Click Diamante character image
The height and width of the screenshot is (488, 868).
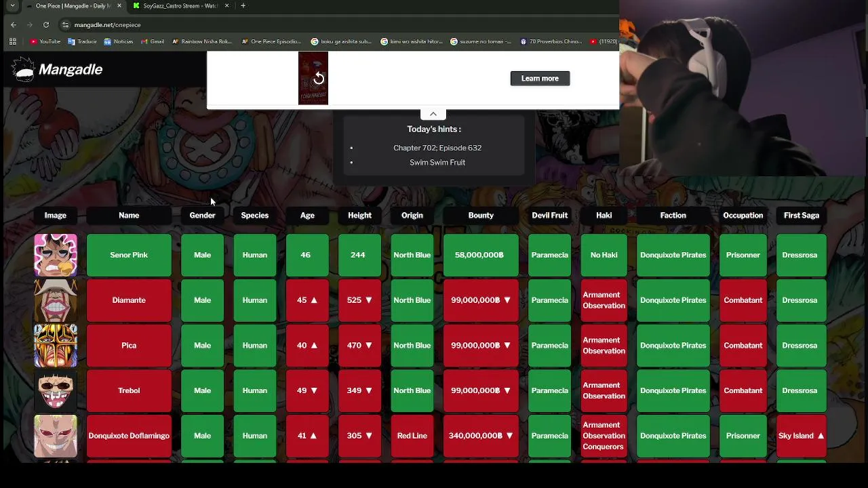click(56, 300)
